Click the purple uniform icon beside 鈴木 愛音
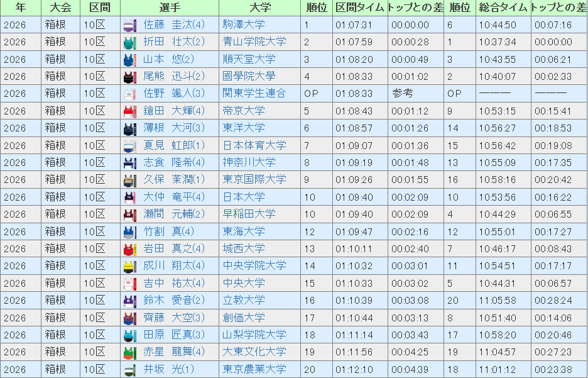The height and width of the screenshot is (378, 588). (x=129, y=301)
